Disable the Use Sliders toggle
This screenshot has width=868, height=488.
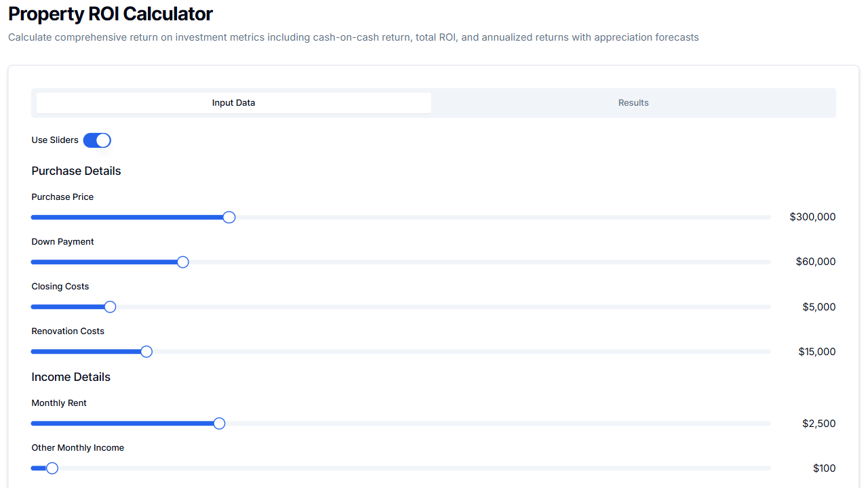point(97,140)
